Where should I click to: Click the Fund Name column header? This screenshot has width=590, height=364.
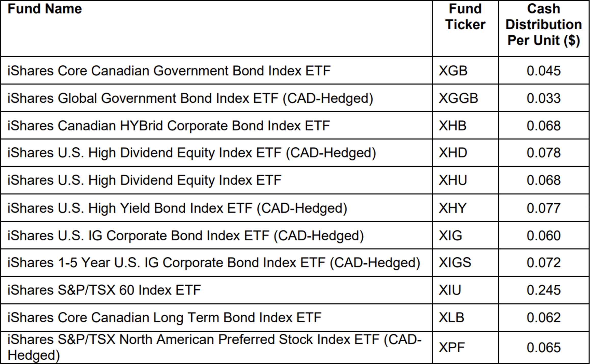45,9
